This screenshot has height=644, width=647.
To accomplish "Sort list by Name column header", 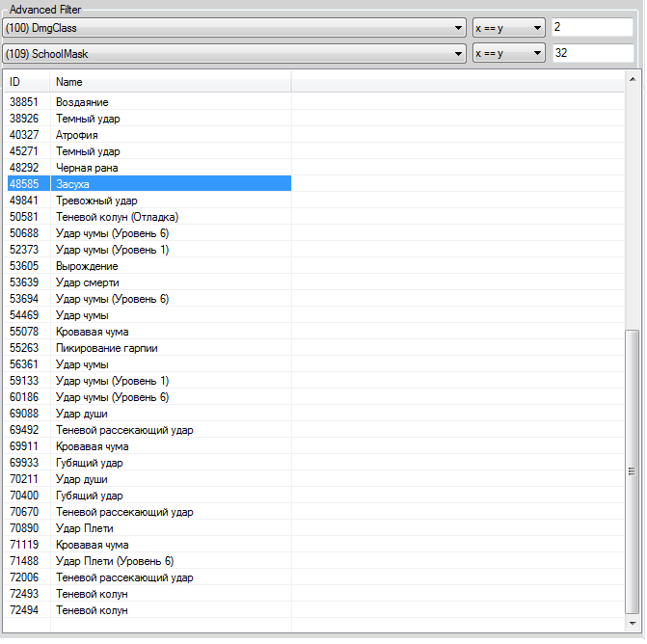I will 170,82.
